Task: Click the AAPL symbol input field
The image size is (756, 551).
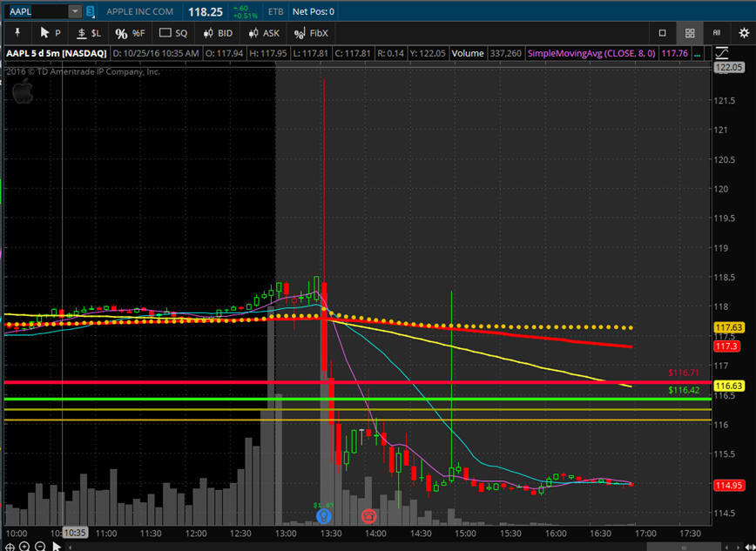Action: pos(37,11)
